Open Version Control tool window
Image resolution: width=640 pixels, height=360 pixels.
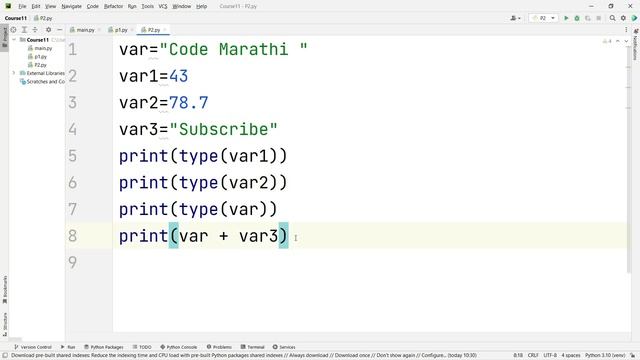[33, 347]
